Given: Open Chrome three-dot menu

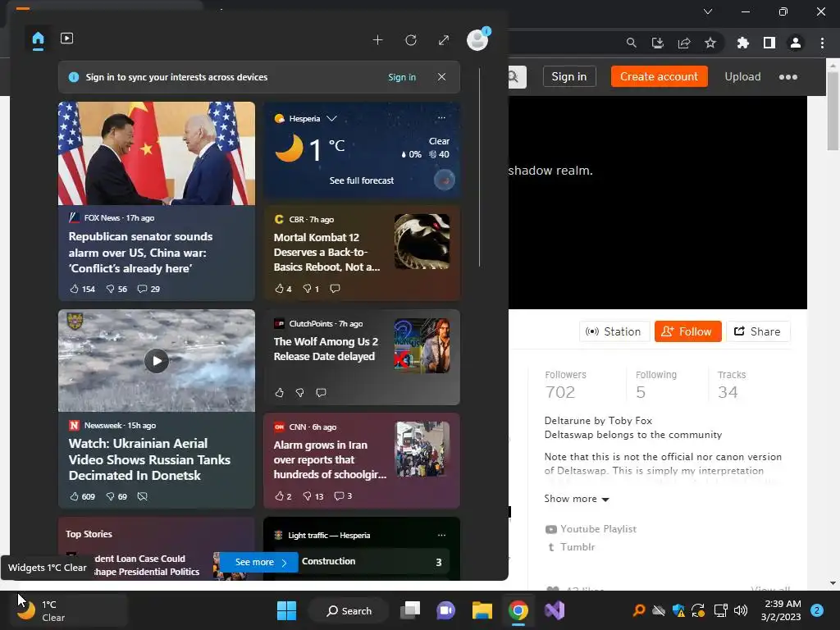Looking at the screenshot, I should tap(822, 43).
